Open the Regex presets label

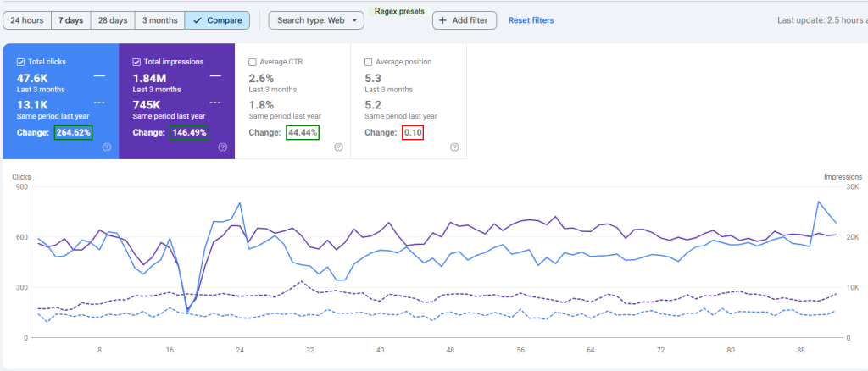click(x=399, y=11)
